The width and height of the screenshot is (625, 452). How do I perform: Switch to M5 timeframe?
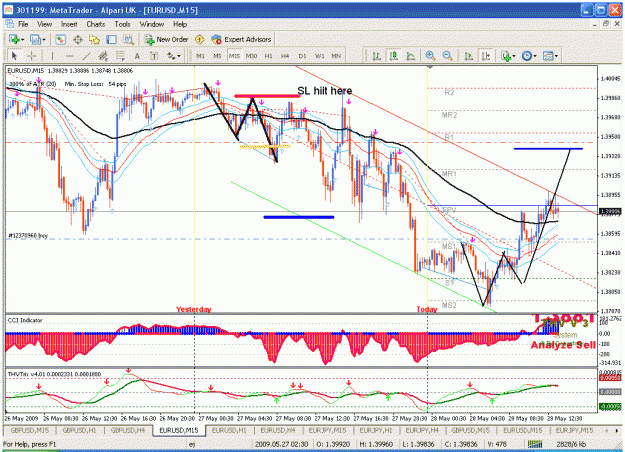217,56
